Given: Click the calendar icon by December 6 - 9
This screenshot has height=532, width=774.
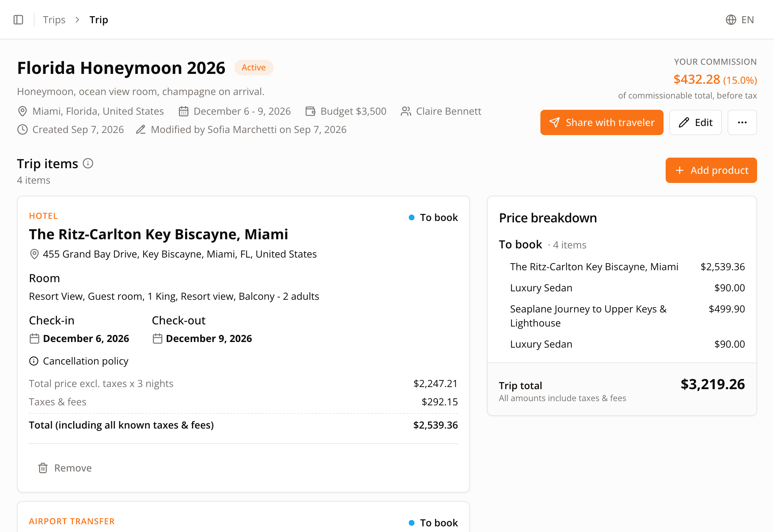Looking at the screenshot, I should (184, 111).
